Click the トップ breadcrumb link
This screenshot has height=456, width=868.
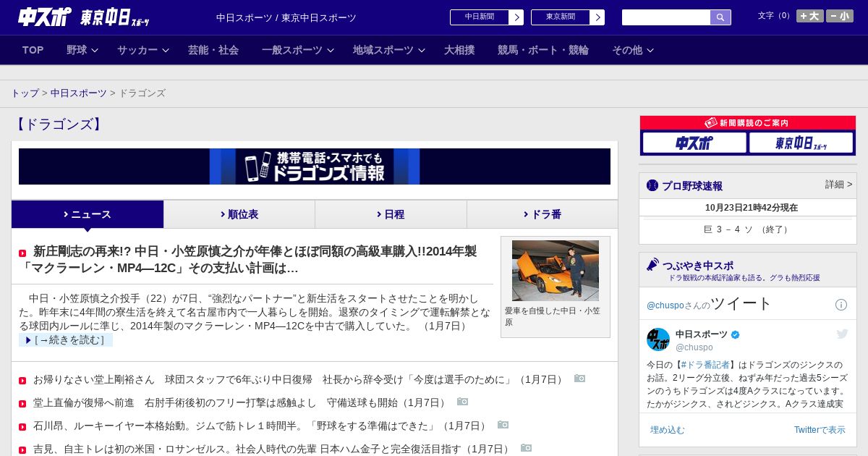point(25,93)
